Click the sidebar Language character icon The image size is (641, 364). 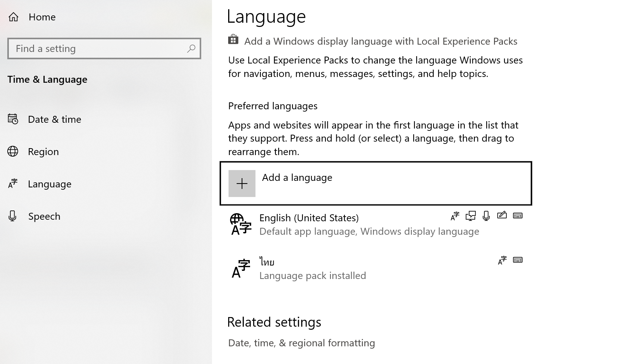click(x=13, y=184)
